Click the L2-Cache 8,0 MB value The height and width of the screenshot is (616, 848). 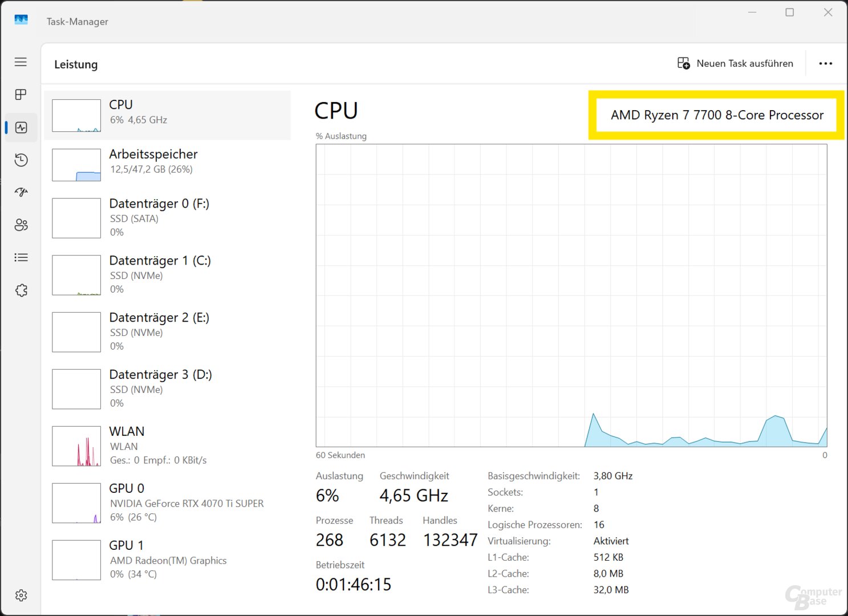point(608,574)
